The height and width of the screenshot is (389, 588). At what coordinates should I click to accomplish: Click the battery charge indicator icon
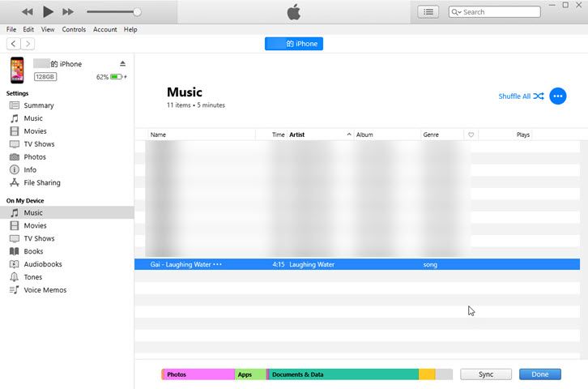coord(117,77)
